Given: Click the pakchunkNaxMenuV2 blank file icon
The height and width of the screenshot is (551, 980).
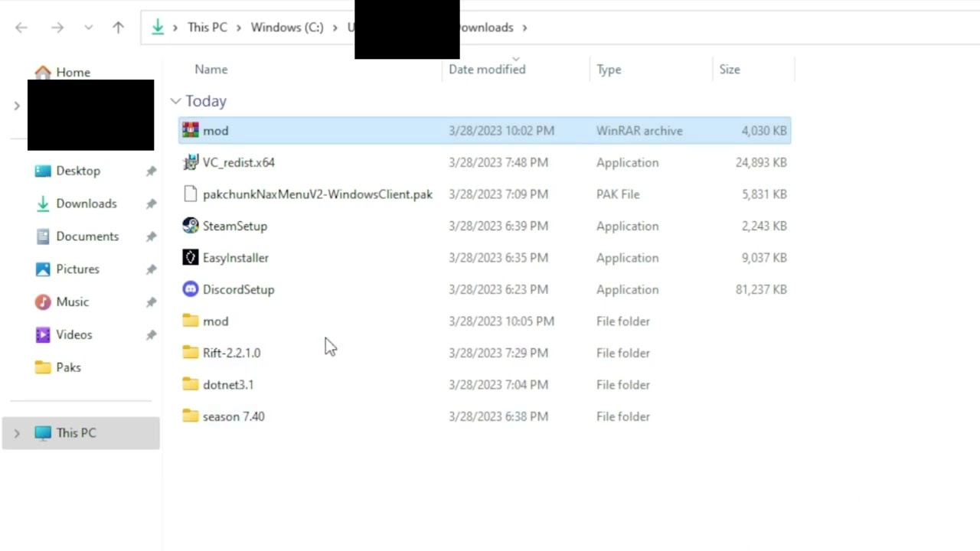Looking at the screenshot, I should click(191, 194).
